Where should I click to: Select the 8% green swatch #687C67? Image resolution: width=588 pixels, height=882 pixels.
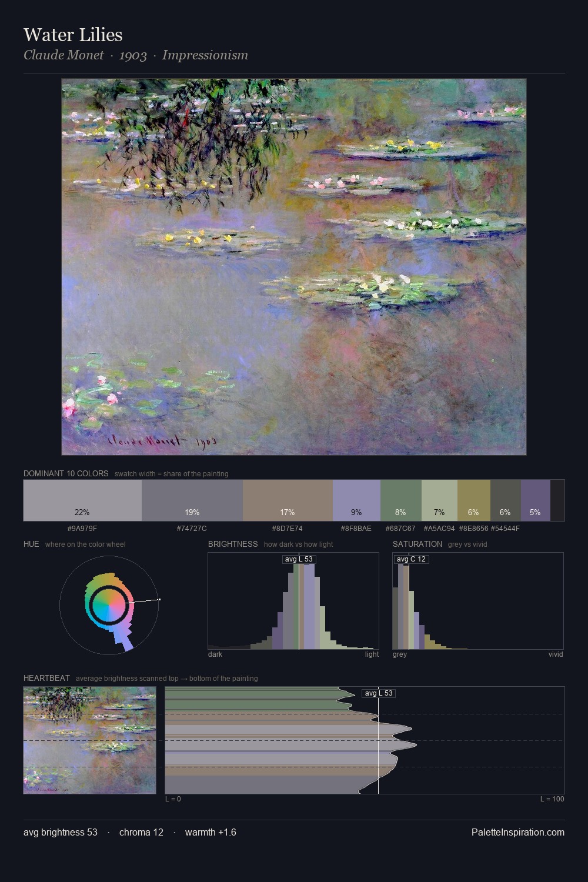click(401, 500)
